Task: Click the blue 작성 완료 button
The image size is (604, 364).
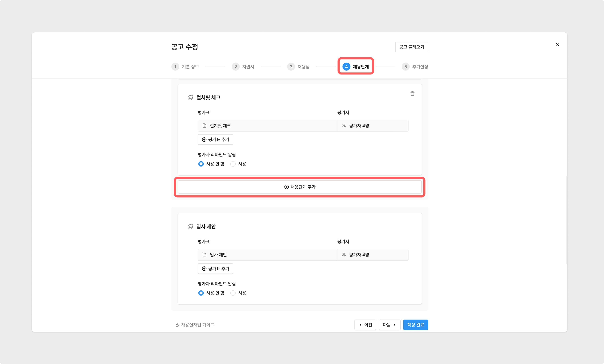Action: [416, 325]
